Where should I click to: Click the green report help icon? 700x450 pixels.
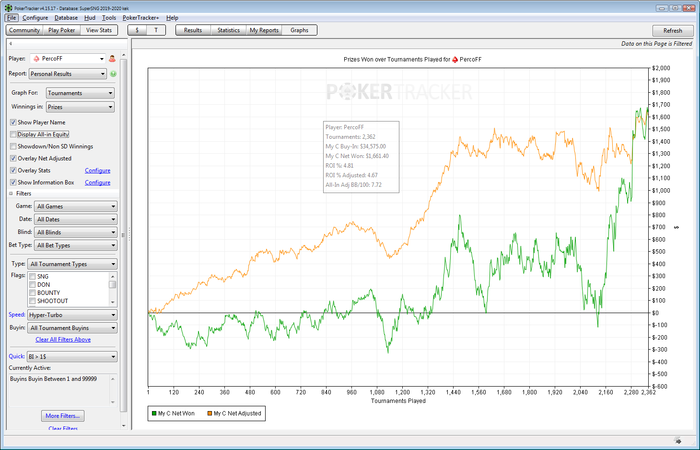(113, 74)
